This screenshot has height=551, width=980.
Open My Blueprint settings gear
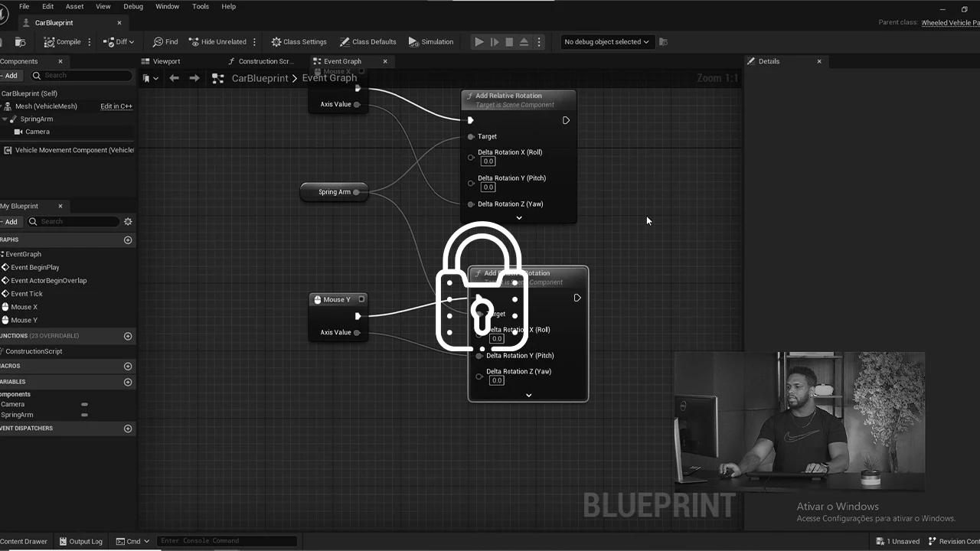[128, 222]
